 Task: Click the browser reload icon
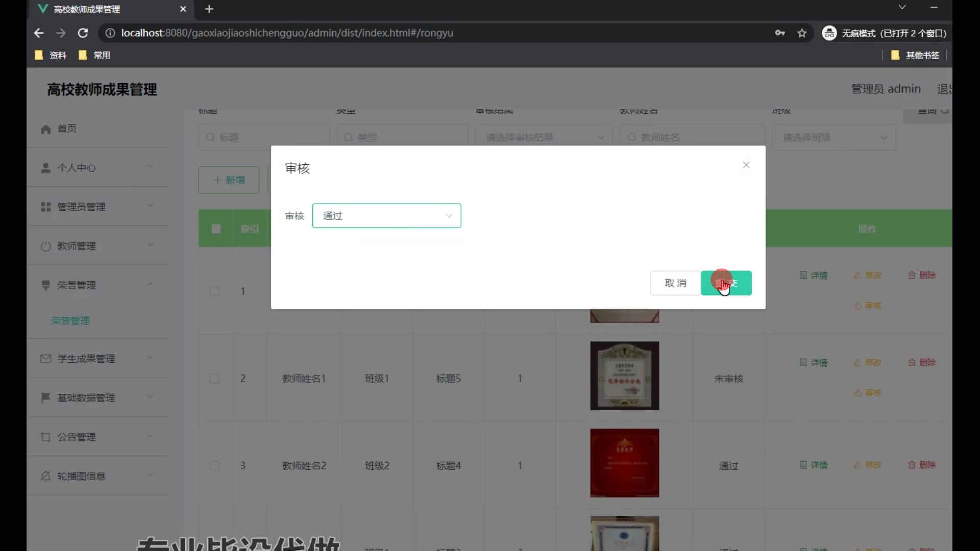tap(83, 33)
